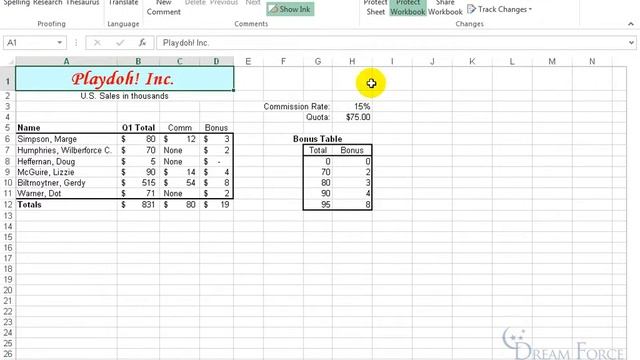Click Protect Sheet button
This screenshot has height=360, width=640.
[376, 8]
